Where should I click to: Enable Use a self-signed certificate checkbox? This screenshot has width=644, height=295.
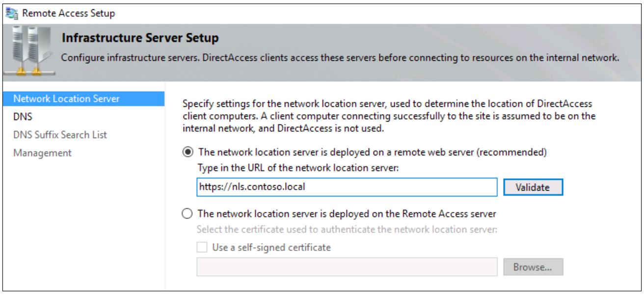201,247
